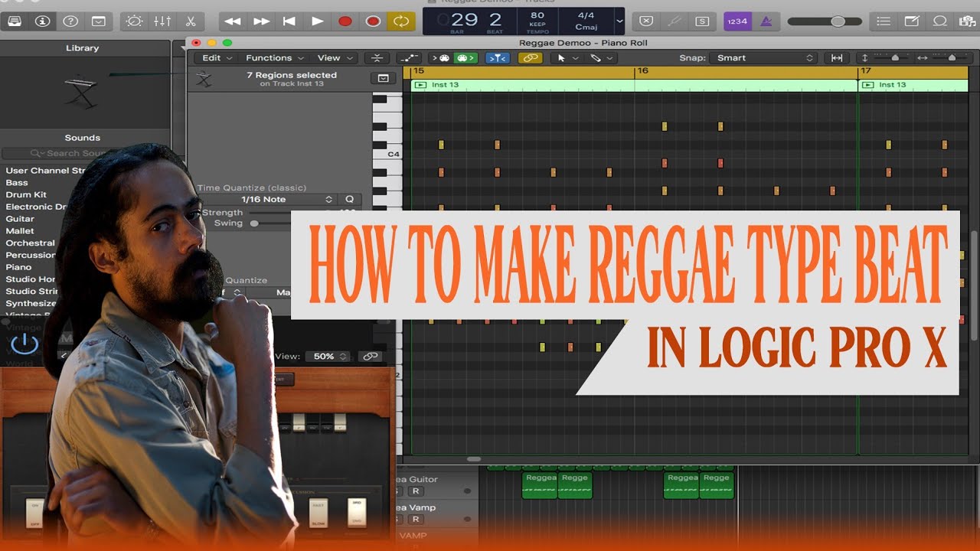Toggle blue Catch playhead button

498,57
